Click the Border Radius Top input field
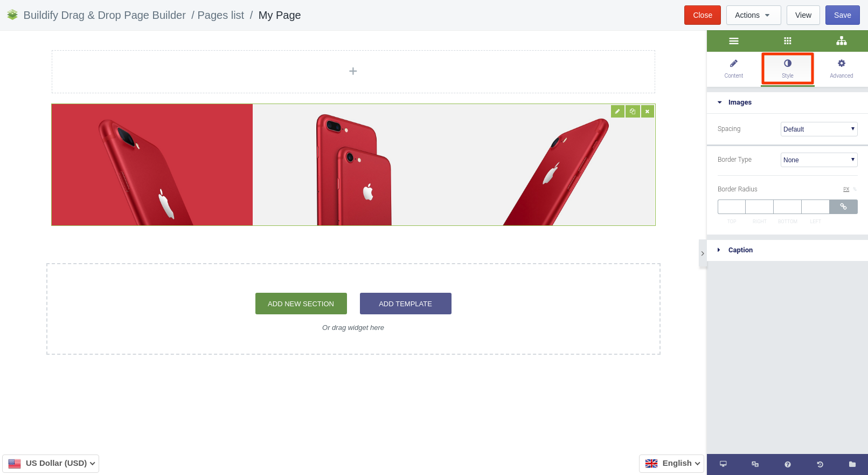The image size is (868, 475). 732,207
